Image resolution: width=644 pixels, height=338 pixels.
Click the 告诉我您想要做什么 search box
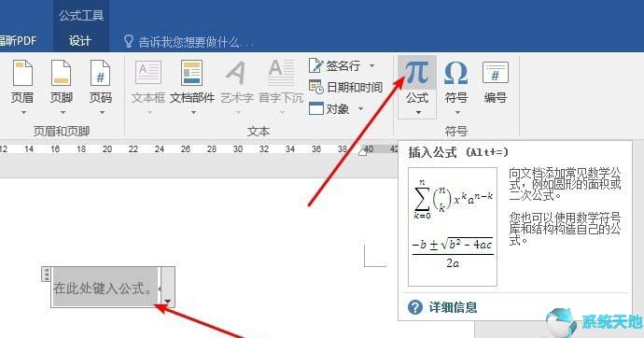(196, 42)
